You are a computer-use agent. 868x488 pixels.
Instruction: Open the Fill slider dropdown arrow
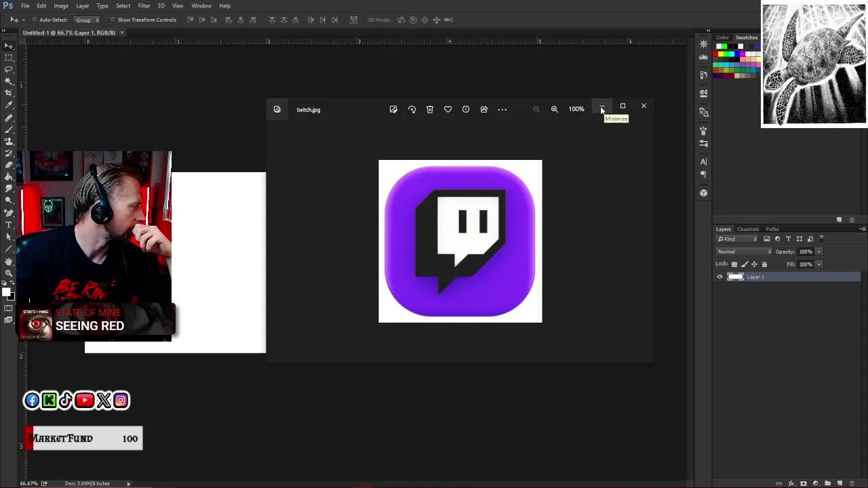point(818,264)
